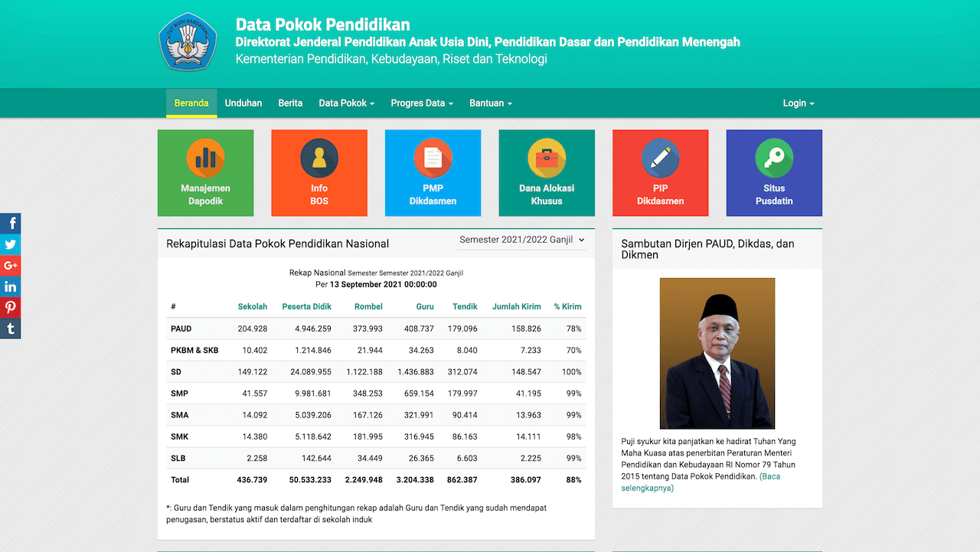Open the PMP Dikdasmen document icon
Image resolution: width=980 pixels, height=552 pixels.
433,158
